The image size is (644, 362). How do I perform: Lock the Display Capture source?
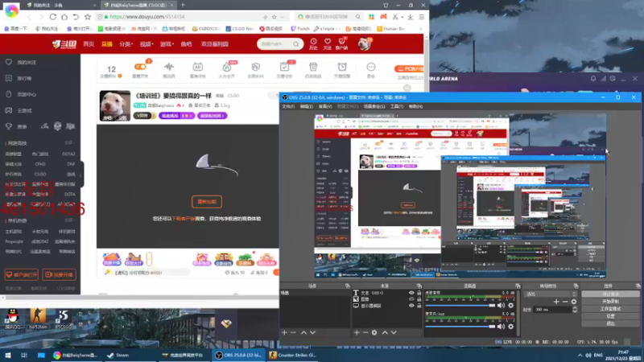tap(419, 306)
